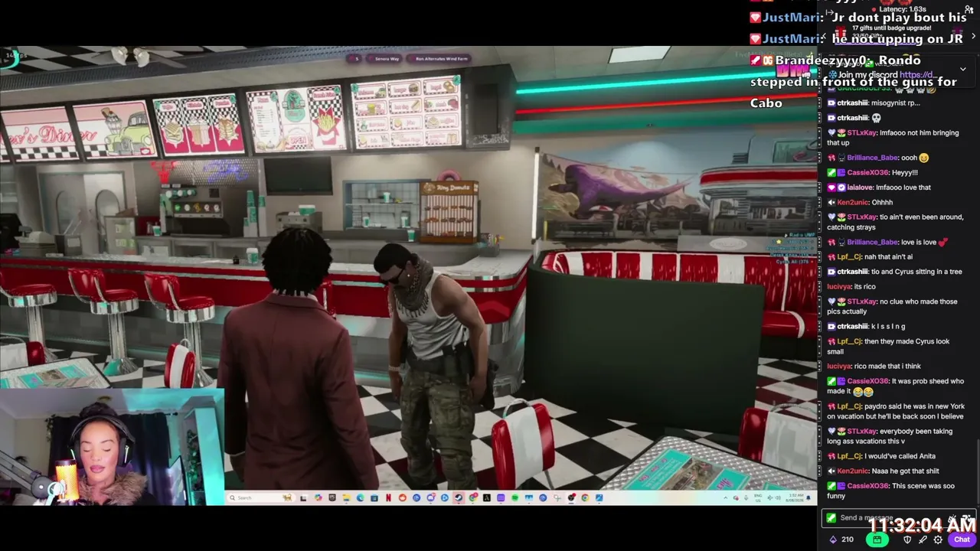This screenshot has height=551, width=980.
Task: Open the taskbar clock and date
Action: [x=795, y=498]
